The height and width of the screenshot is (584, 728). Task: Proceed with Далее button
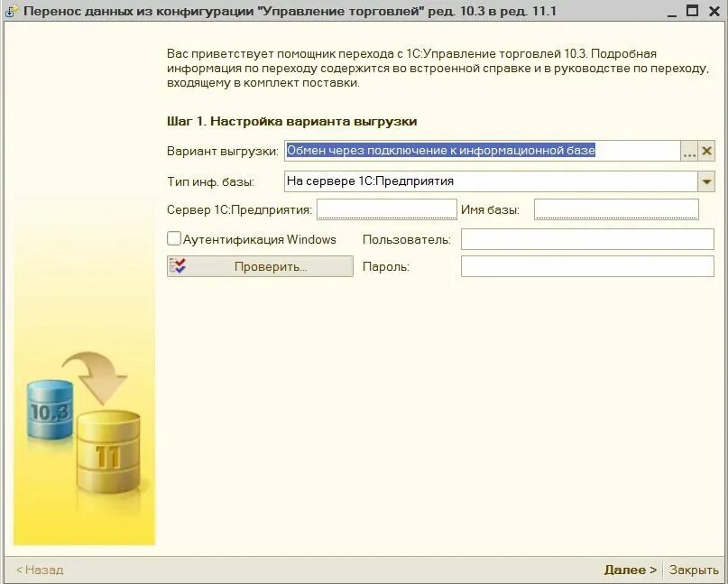click(x=628, y=570)
